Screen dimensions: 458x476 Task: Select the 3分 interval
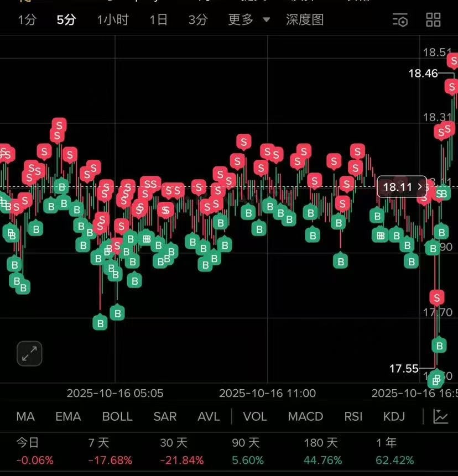click(x=197, y=20)
